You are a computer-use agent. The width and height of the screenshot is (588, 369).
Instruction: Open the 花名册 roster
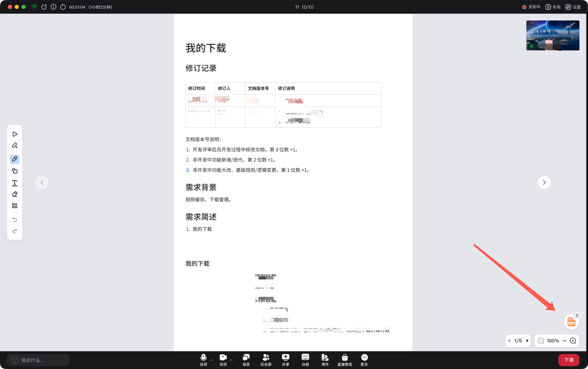(266, 360)
